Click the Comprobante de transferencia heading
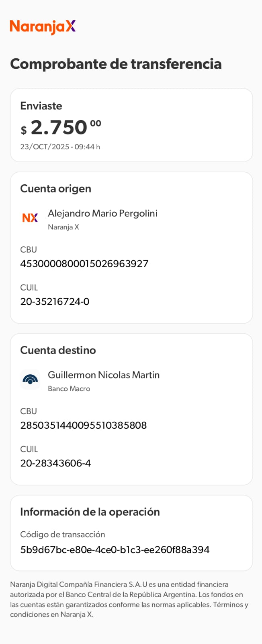Image resolution: width=262 pixels, height=644 pixels. click(x=116, y=64)
